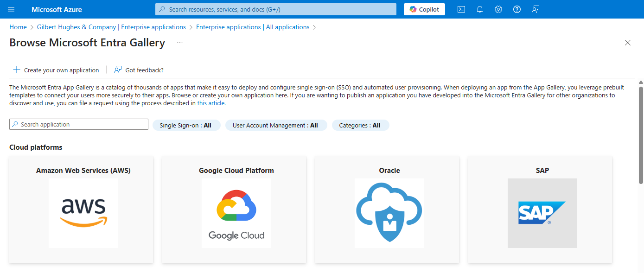Click Create your own application

[56, 70]
